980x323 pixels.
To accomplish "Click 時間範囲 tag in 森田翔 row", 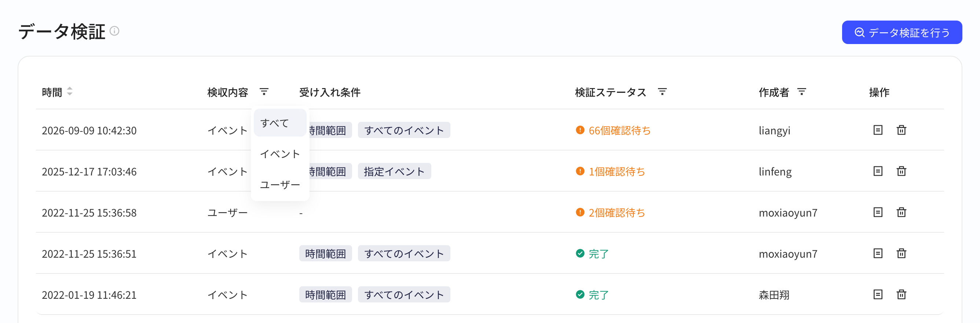I will coord(325,295).
